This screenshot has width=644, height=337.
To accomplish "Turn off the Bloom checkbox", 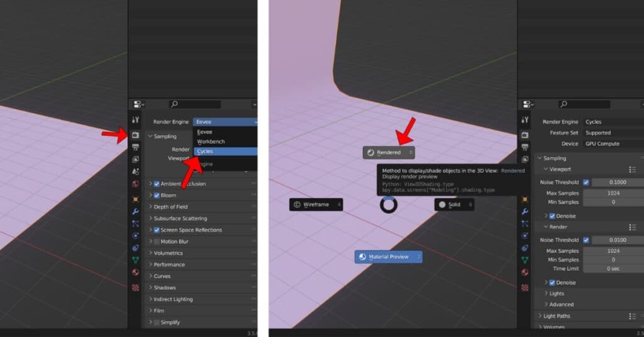I will pyautogui.click(x=157, y=196).
